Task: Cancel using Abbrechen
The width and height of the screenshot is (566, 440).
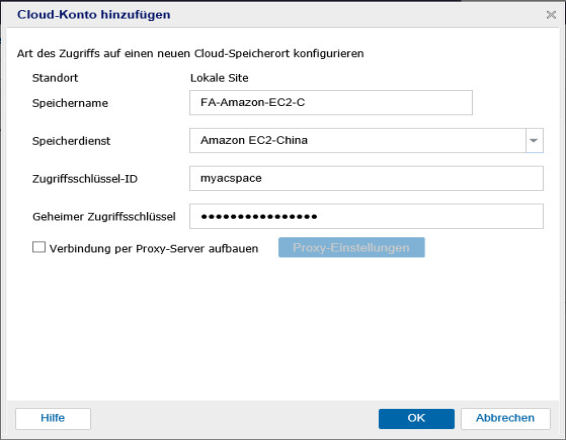Action: click(x=505, y=418)
